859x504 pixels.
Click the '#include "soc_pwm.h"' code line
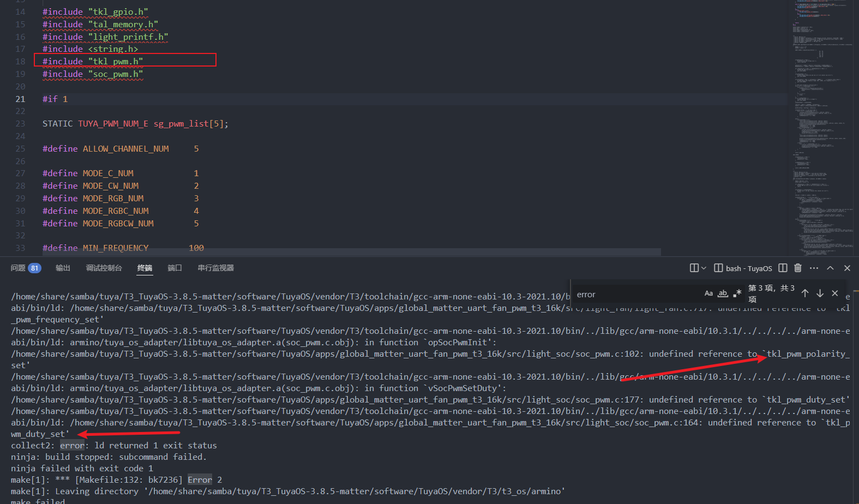coord(93,74)
